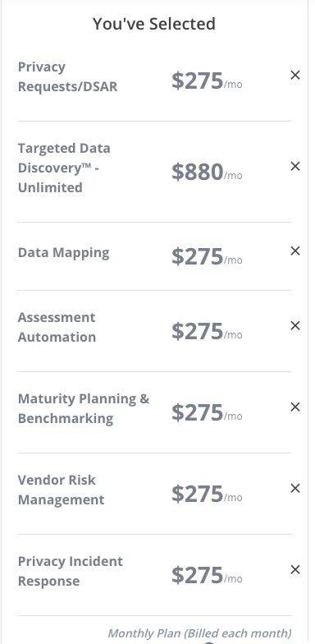Remove Maturity Planning & Benchmarking item
Viewport: 315px width, 644px height.
[295, 407]
